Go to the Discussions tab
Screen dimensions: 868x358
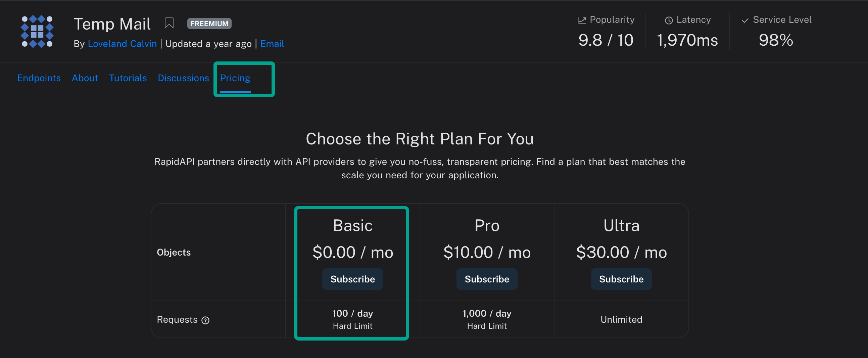(x=183, y=78)
